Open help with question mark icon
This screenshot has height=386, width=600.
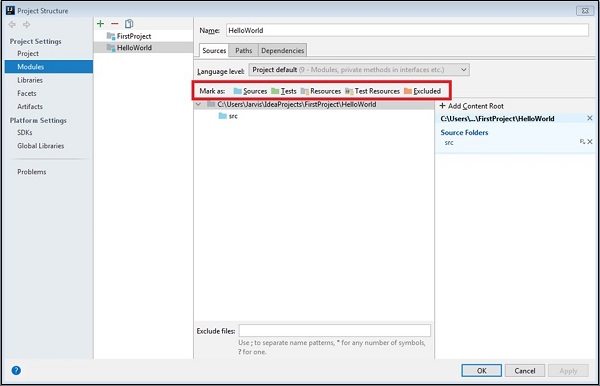coord(16,370)
